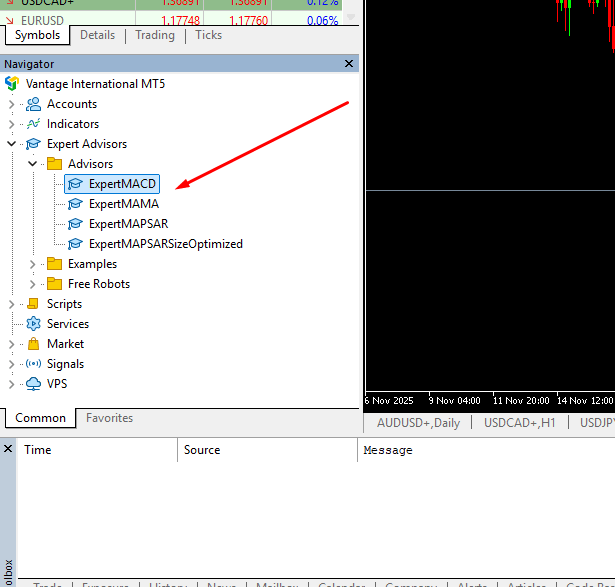Click the Market shopping bag icon
The image size is (615, 587).
(x=33, y=344)
